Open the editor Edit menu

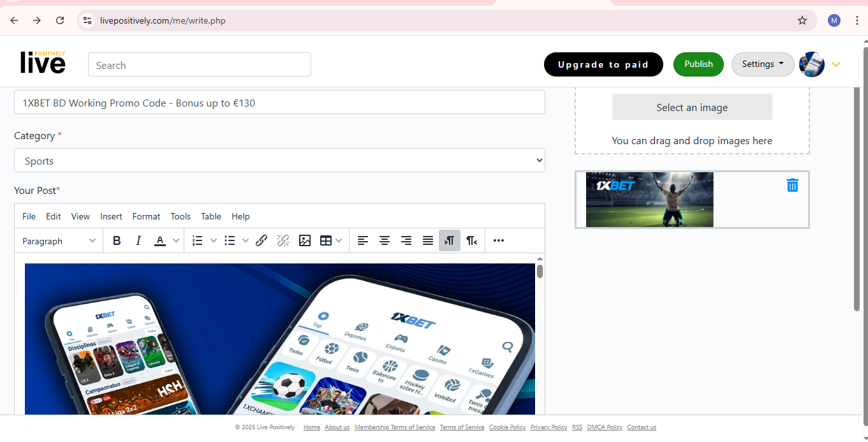pos(54,216)
